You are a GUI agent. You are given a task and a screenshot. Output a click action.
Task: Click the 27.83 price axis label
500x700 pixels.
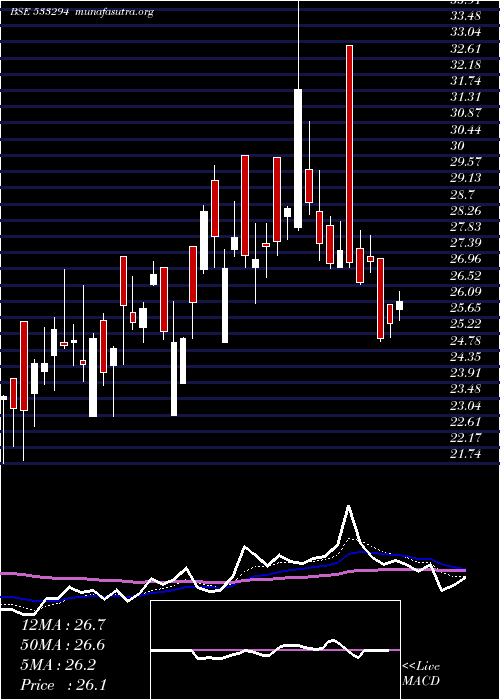466,227
